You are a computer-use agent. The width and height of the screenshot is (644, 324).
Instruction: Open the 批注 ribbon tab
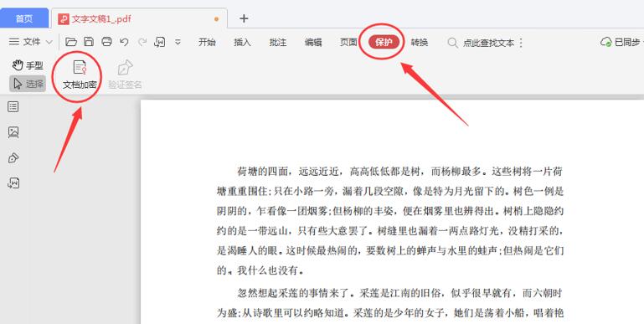click(x=278, y=42)
